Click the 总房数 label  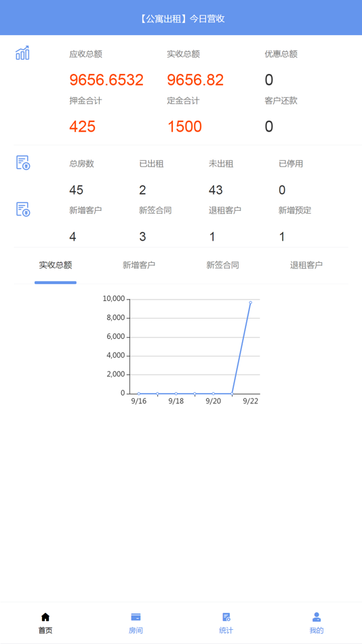pyautogui.click(x=81, y=164)
